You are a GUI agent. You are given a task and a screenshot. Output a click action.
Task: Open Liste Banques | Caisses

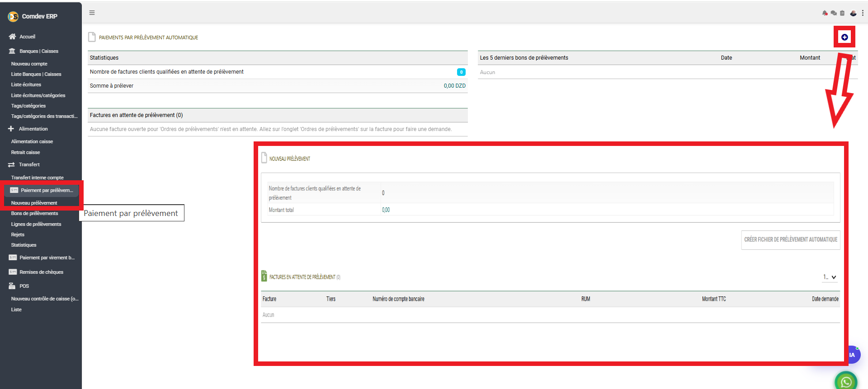[x=36, y=74]
